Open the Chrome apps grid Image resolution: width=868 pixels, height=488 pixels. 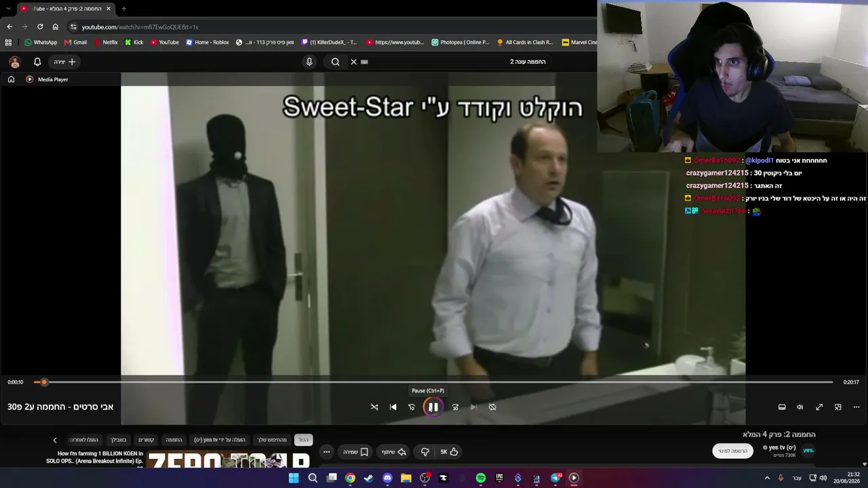[8, 42]
